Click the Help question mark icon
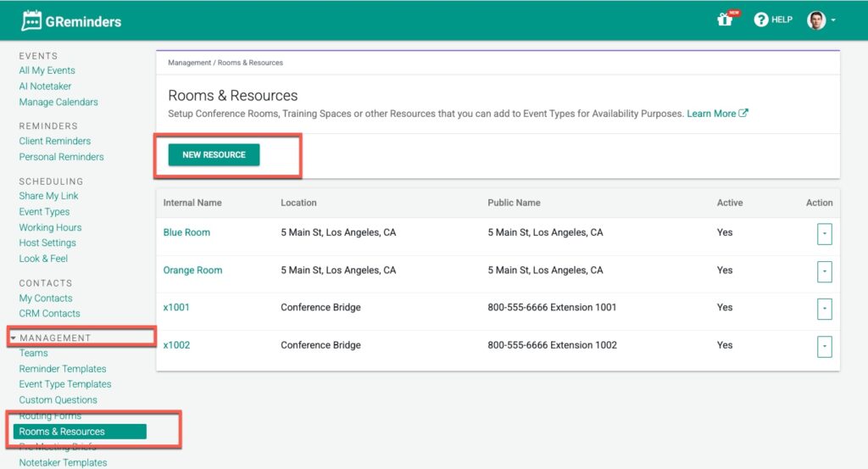This screenshot has height=469, width=868. (x=760, y=20)
